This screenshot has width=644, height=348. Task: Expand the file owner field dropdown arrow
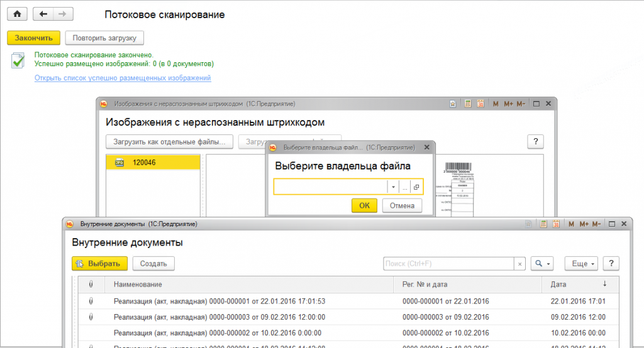(x=392, y=187)
